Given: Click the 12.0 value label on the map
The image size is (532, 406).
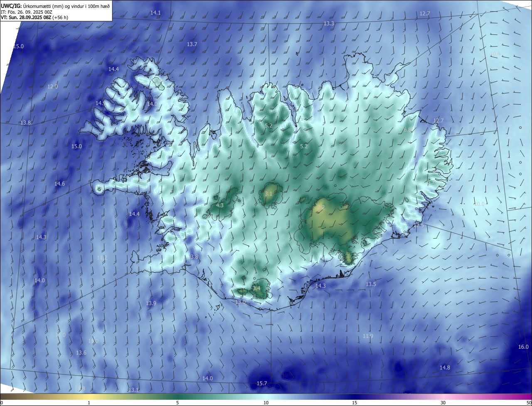Looking at the screenshot, I should [52, 87].
